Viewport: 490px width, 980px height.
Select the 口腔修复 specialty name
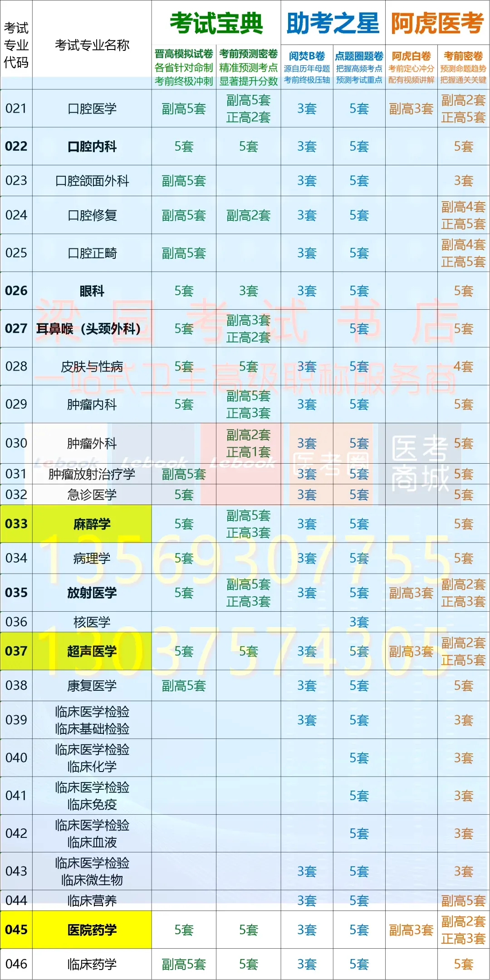tap(92, 215)
